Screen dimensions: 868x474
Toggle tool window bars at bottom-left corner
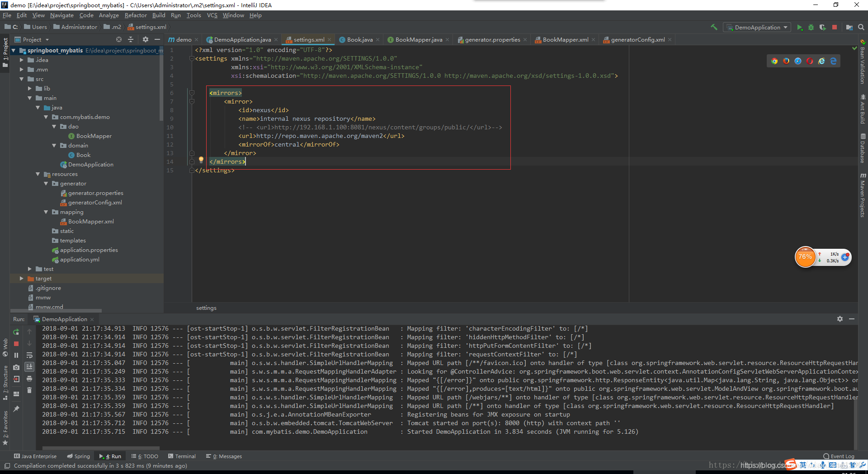pyautogui.click(x=7, y=466)
